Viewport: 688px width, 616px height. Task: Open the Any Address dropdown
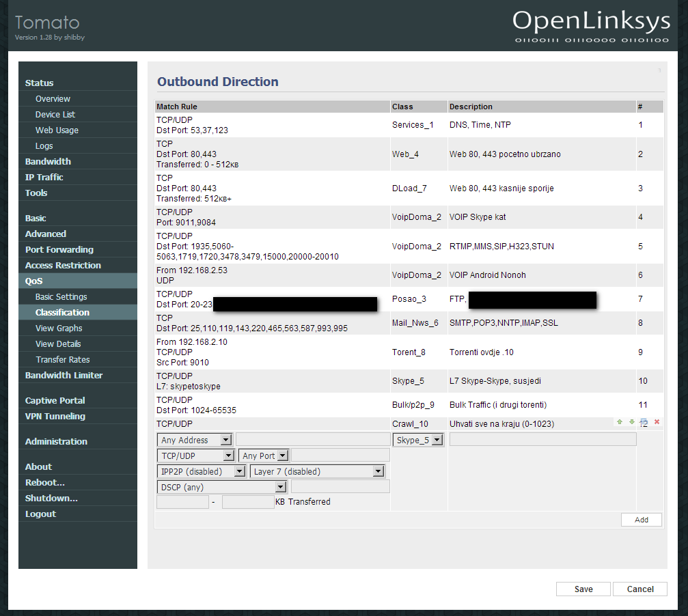[x=195, y=440]
